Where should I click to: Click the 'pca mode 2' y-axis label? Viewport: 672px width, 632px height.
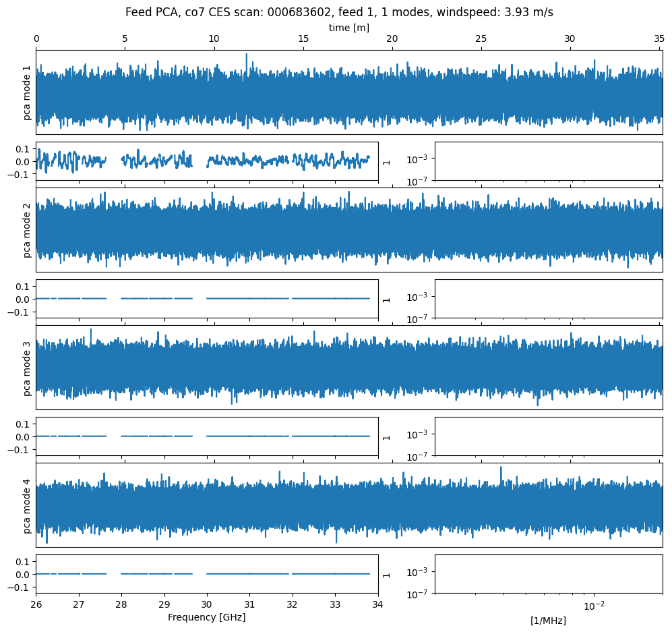pyautogui.click(x=27, y=230)
